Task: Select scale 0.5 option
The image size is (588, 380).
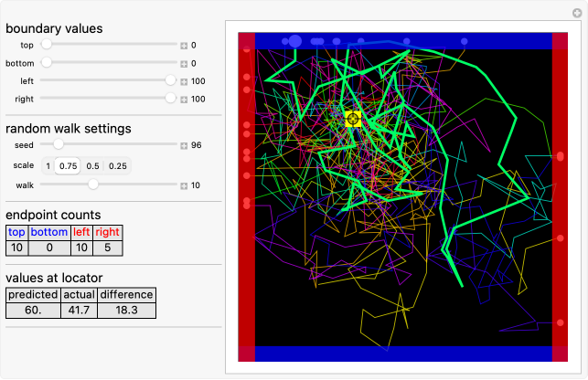Action: coord(92,166)
